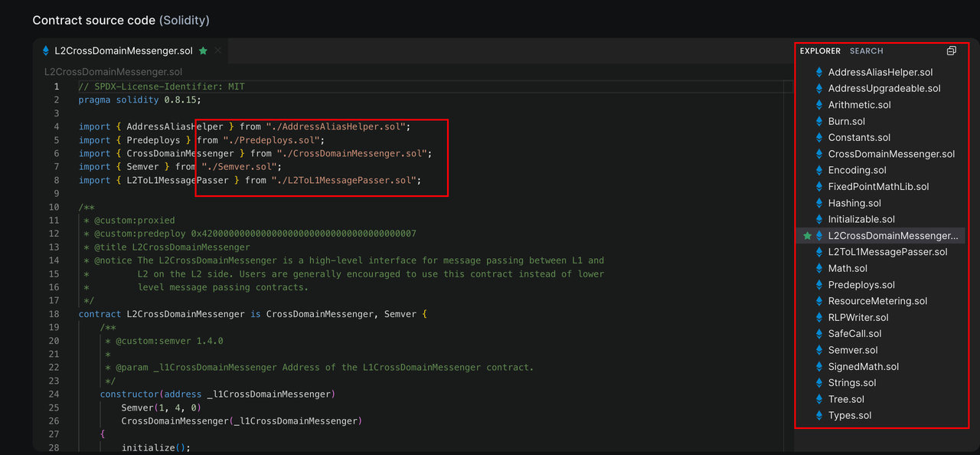
Task: Open FixedPointMathLib.sol file
Action: point(878,187)
